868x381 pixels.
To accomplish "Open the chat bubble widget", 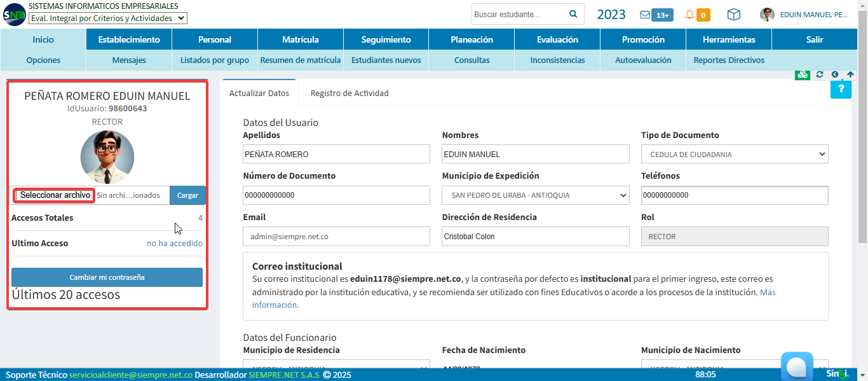I will click(797, 367).
